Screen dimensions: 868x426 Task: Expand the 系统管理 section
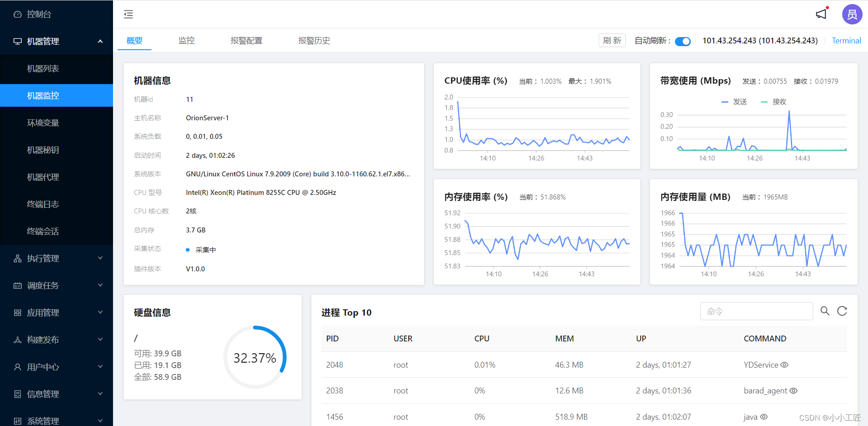[17, 420]
